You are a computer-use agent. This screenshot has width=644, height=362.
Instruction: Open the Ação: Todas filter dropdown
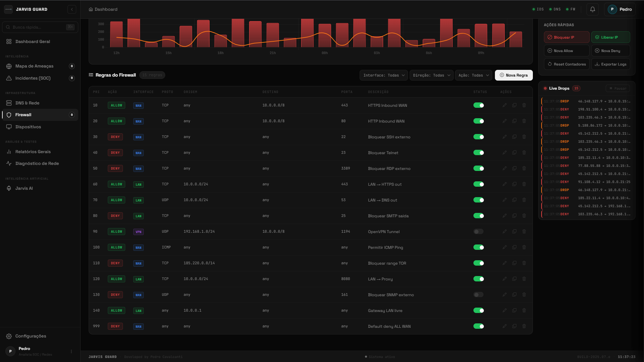pyautogui.click(x=473, y=75)
